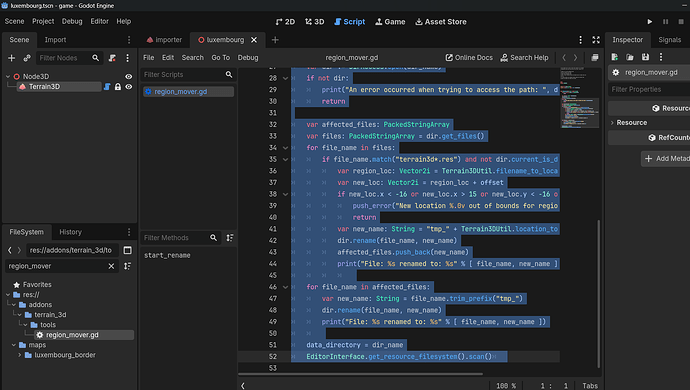Open Search Help
Screen dimensions: 690x390
click(525, 58)
